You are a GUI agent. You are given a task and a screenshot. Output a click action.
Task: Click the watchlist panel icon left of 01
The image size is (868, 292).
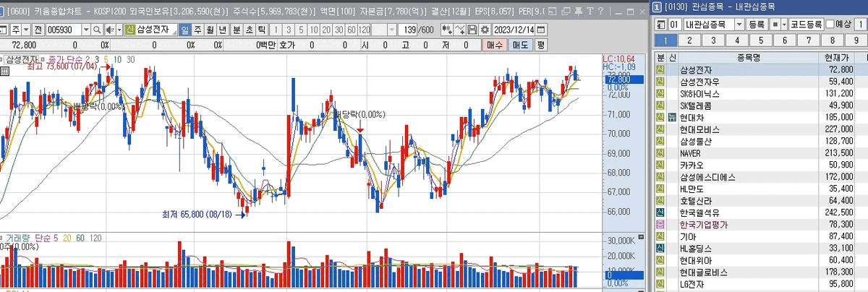click(660, 25)
